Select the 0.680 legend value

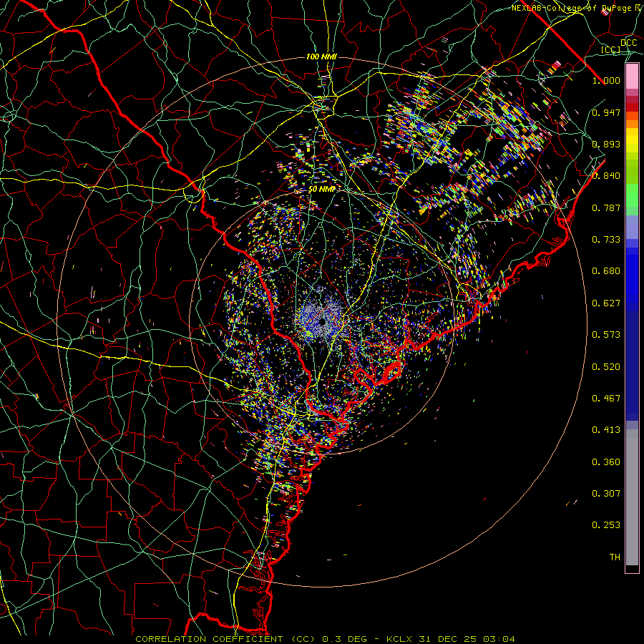tap(606, 271)
